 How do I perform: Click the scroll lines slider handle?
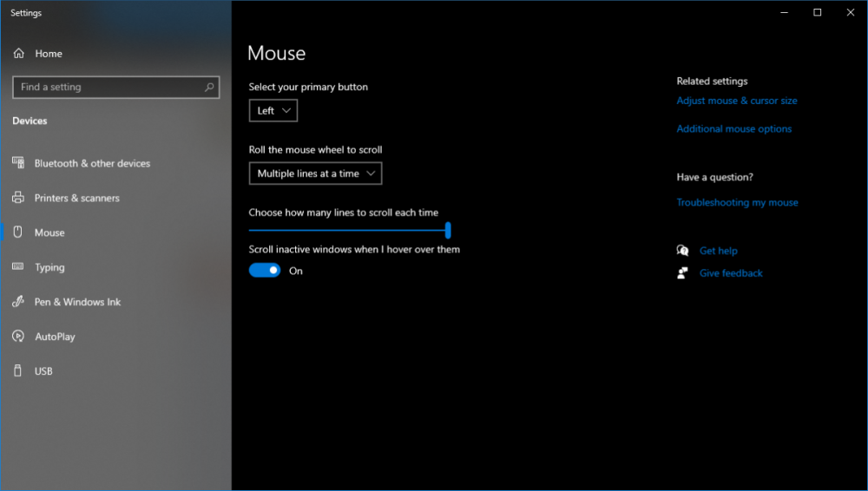[448, 230]
